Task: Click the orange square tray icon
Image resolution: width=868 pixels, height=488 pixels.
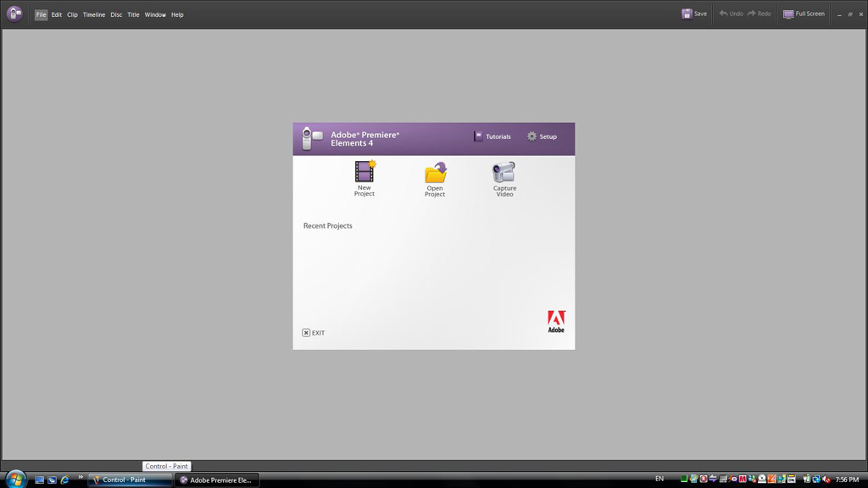Action: coord(771,479)
